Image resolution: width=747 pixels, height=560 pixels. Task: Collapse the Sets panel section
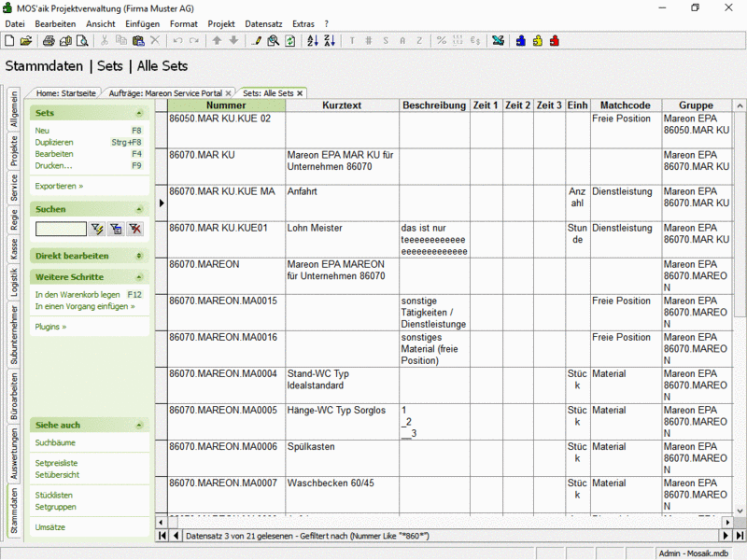point(139,113)
